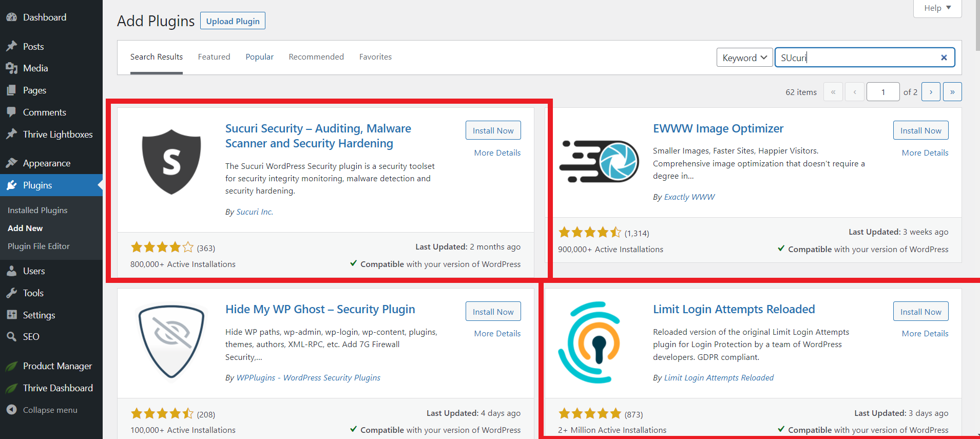Screen dimensions: 980x439
Task: Click the Hide My WP Ghost star rating
Action: pos(162,414)
